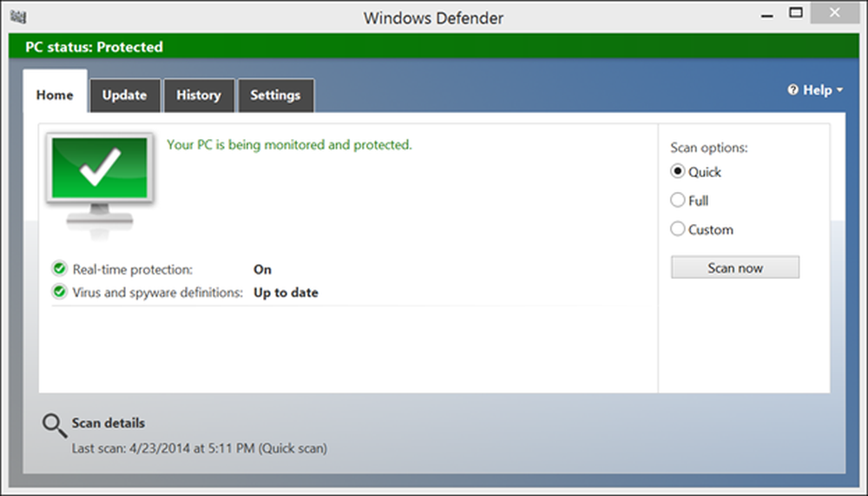
Task: Open the Update tab
Action: tap(124, 96)
